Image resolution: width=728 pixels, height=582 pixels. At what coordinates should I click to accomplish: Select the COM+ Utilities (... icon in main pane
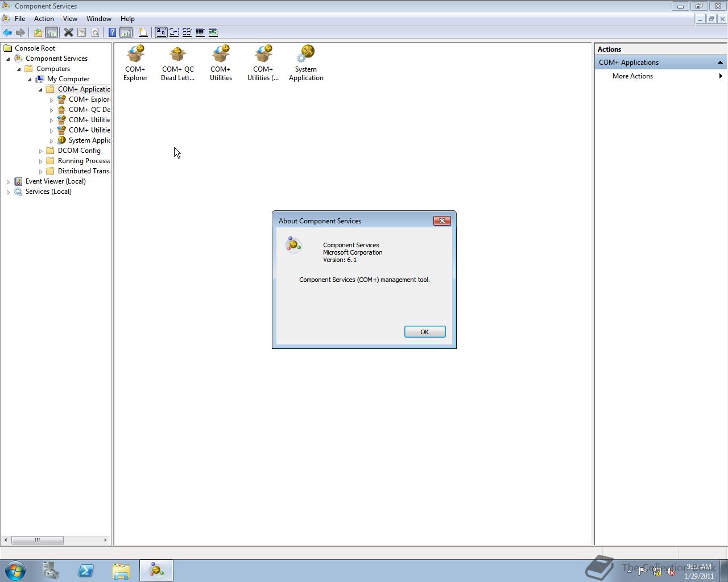[263, 63]
